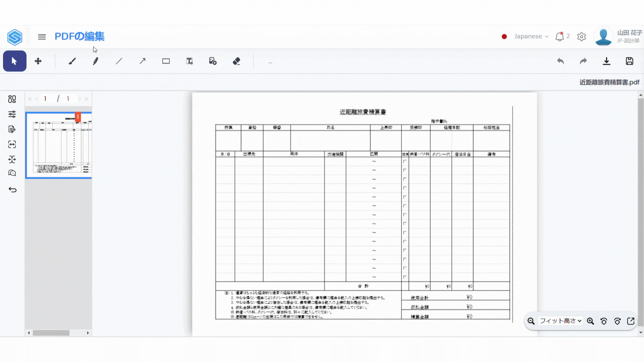Choose the arrow drawing tool
The width and height of the screenshot is (644, 362).
pyautogui.click(x=143, y=61)
